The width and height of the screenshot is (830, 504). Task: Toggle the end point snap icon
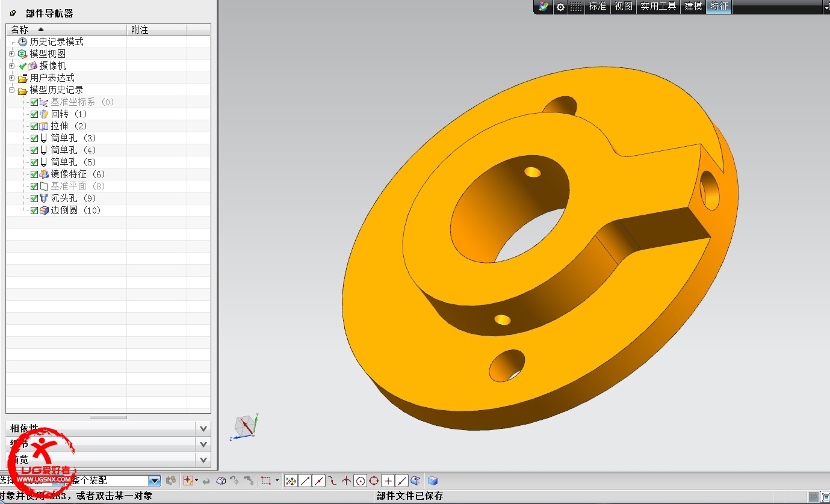coord(305,481)
